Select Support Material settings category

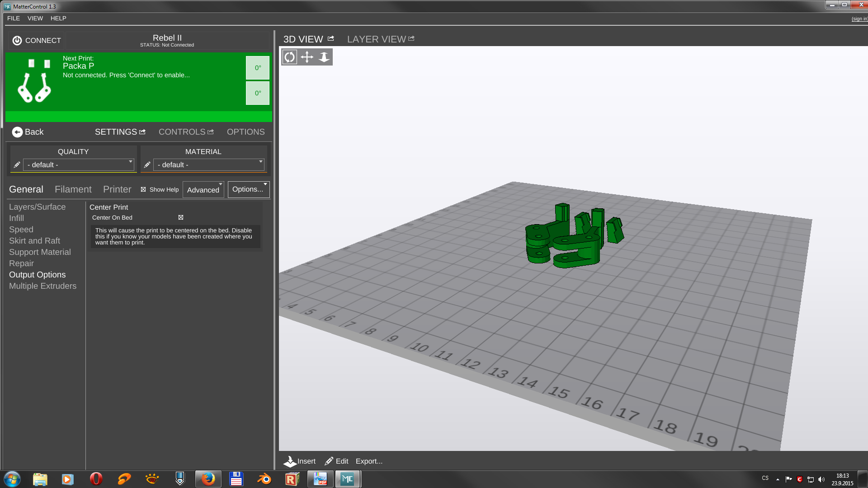pos(40,252)
